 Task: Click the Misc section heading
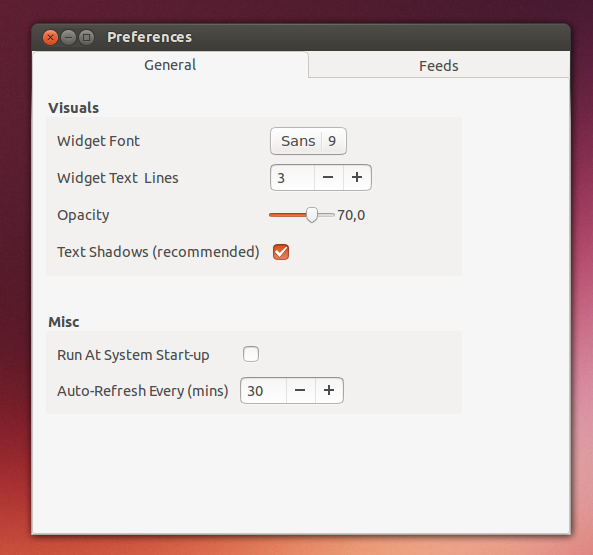click(64, 322)
